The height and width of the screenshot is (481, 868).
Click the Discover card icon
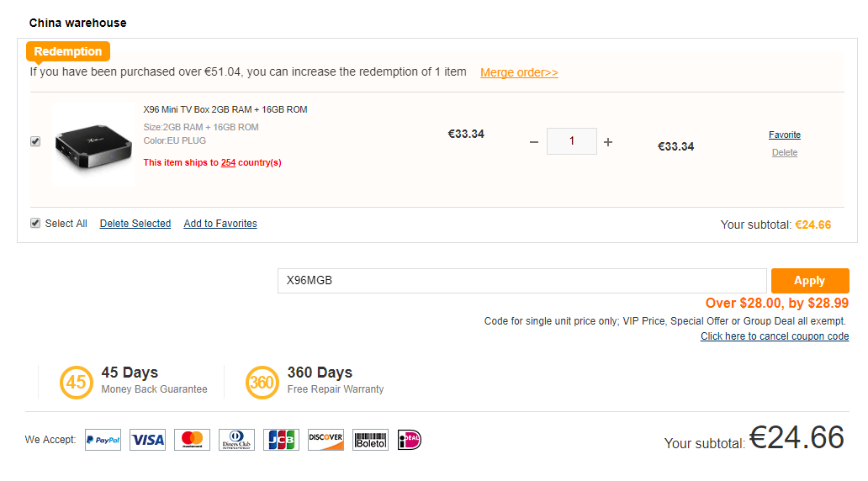(x=325, y=440)
